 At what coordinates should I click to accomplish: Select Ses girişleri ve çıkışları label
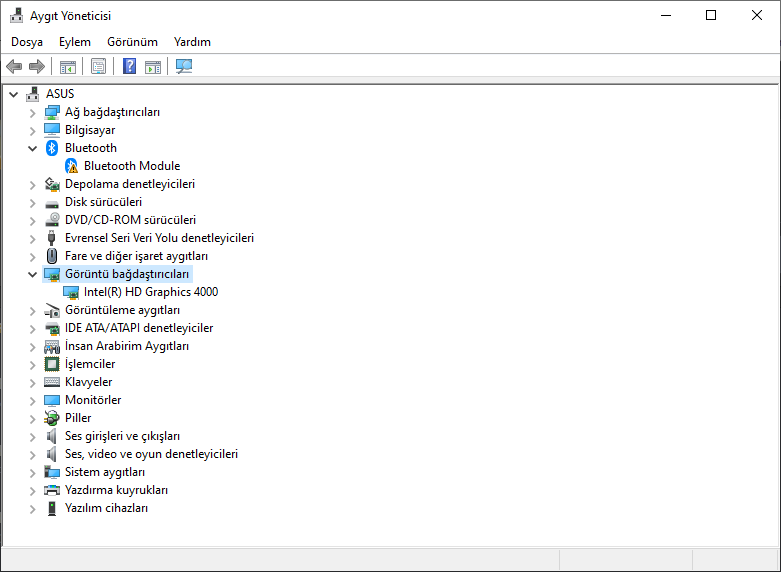[123, 436]
